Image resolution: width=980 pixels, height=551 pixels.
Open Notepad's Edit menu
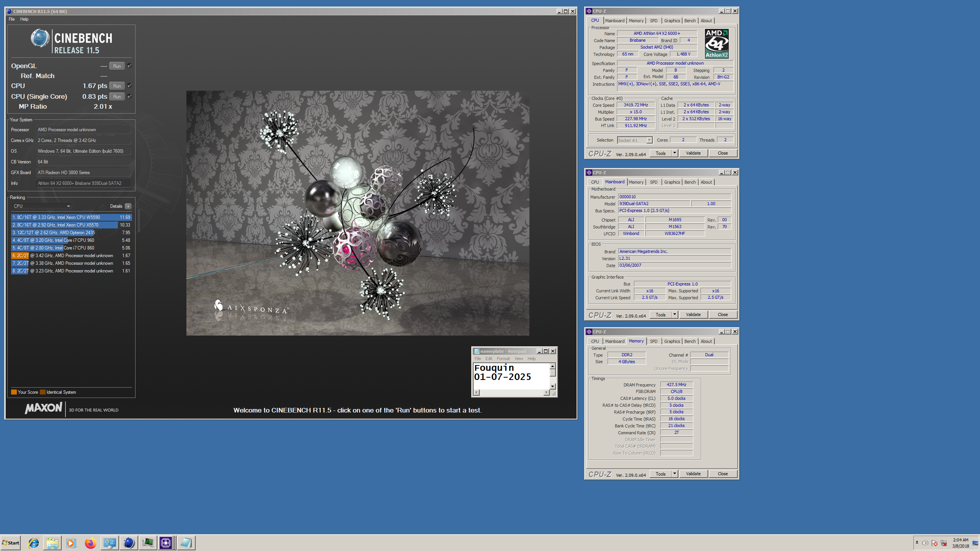[489, 359]
